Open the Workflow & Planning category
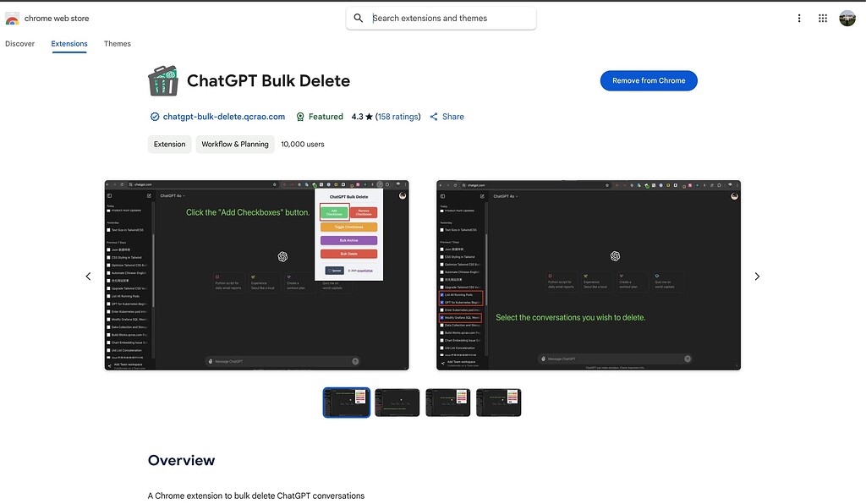Viewport: 866px width, 504px height. point(234,144)
